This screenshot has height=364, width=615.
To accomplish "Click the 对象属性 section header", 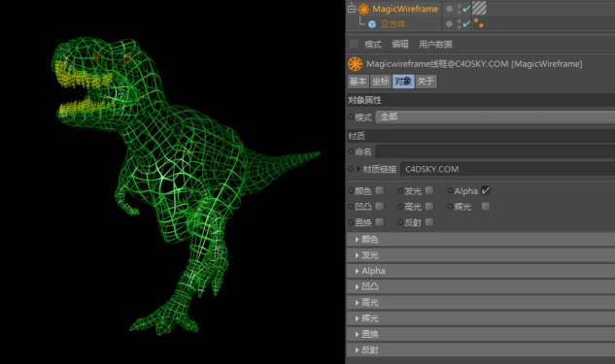I will 481,100.
